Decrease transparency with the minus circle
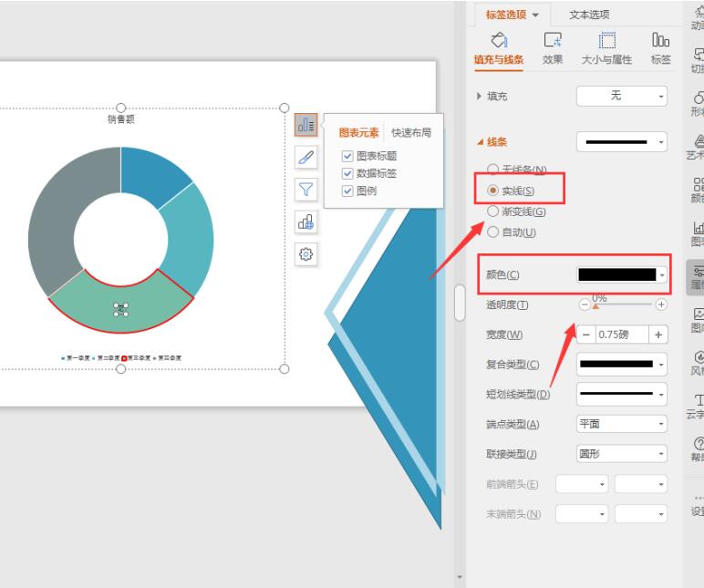Image resolution: width=704 pixels, height=588 pixels. (x=585, y=304)
